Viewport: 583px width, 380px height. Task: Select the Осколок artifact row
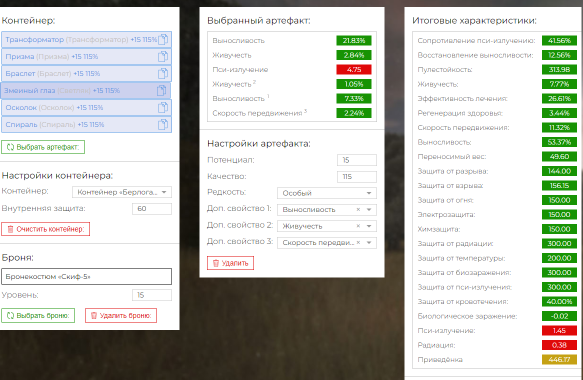(x=86, y=107)
